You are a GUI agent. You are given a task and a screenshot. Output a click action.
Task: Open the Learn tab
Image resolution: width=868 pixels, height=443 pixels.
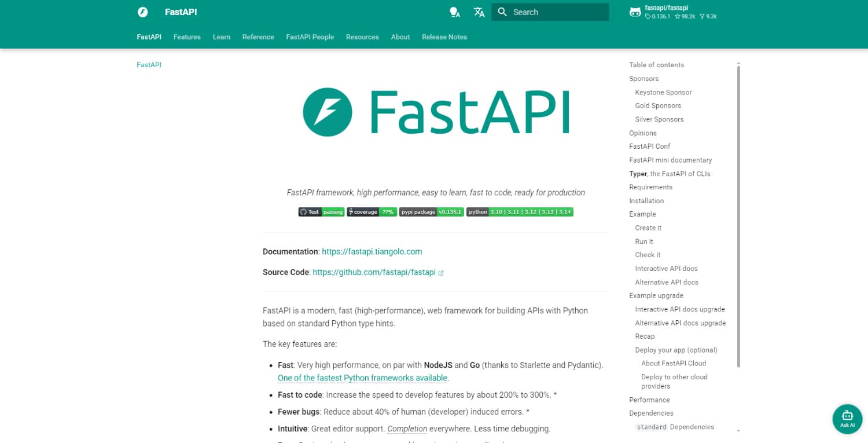222,37
